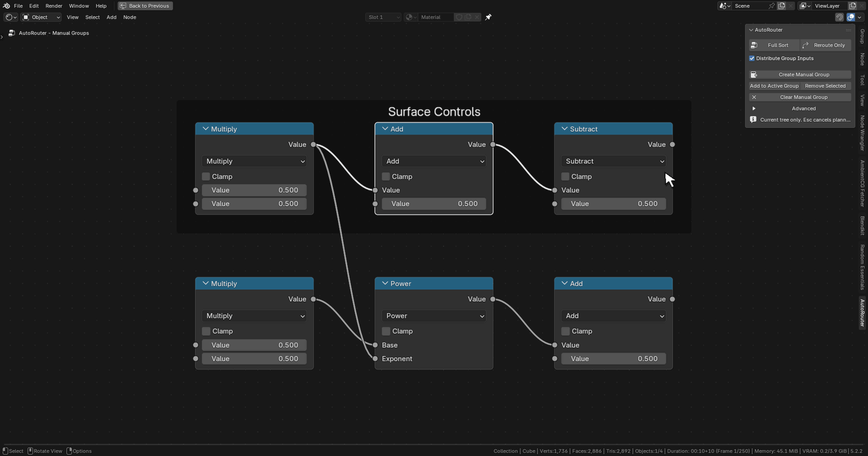The image size is (868, 456).
Task: Enable Clamp on the upper Multiply node
Action: tap(206, 177)
